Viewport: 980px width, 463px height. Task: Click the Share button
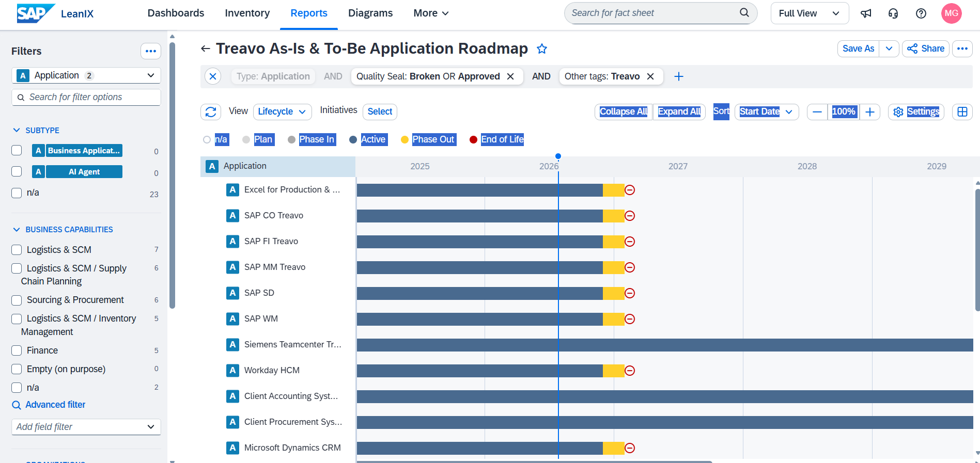pyautogui.click(x=926, y=49)
